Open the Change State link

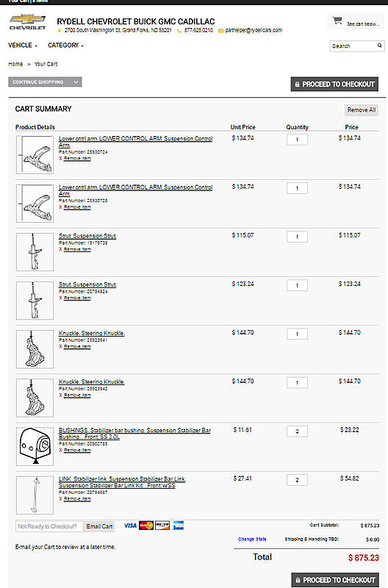[252, 539]
